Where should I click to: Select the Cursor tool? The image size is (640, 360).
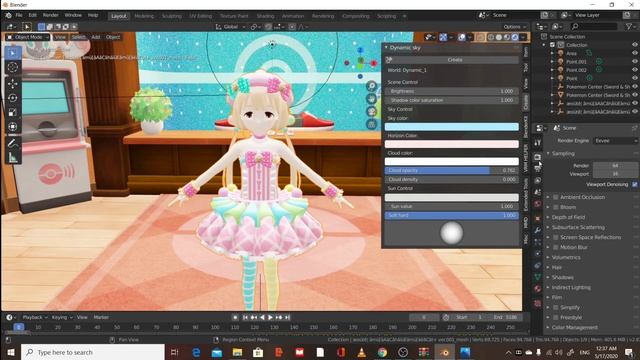[13, 67]
